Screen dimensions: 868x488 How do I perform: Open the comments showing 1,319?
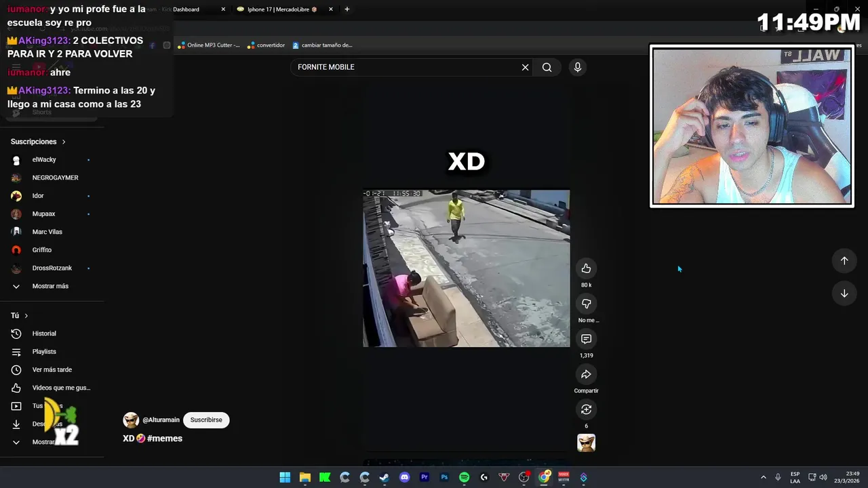pos(586,339)
